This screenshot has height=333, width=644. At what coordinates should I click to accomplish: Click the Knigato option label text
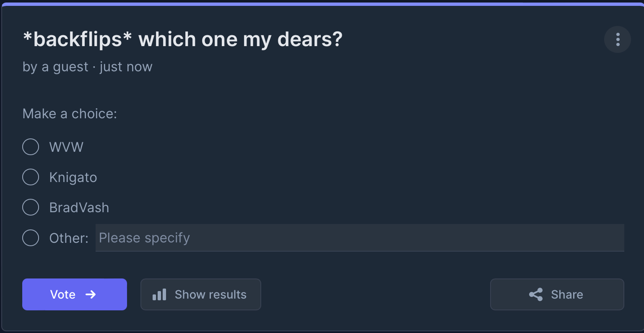coord(73,177)
